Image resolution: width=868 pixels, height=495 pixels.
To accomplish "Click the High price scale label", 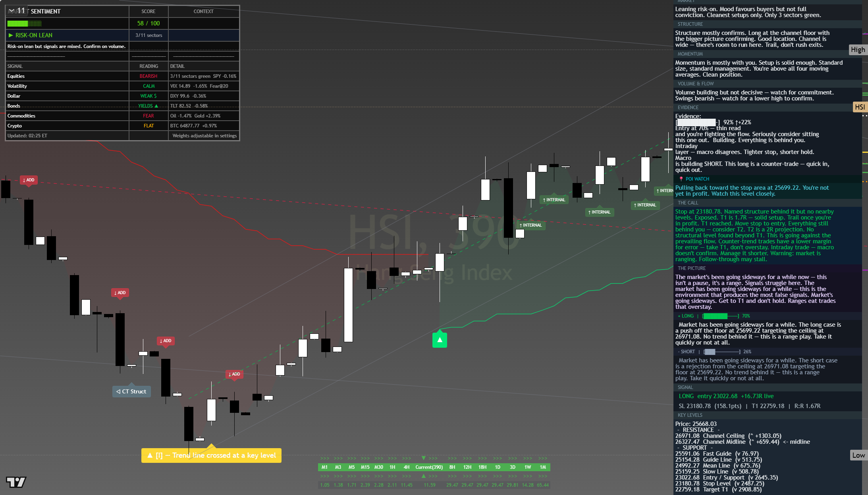I will coord(858,50).
